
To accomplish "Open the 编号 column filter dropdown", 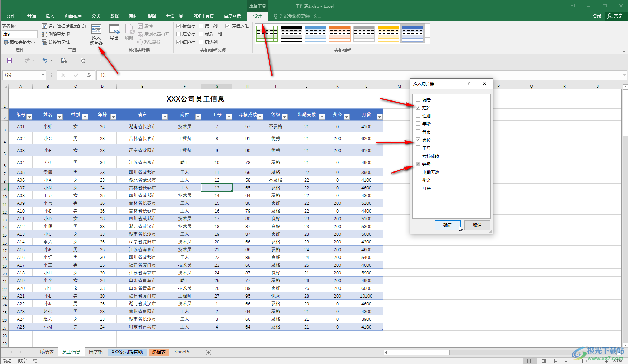I will 30,117.
